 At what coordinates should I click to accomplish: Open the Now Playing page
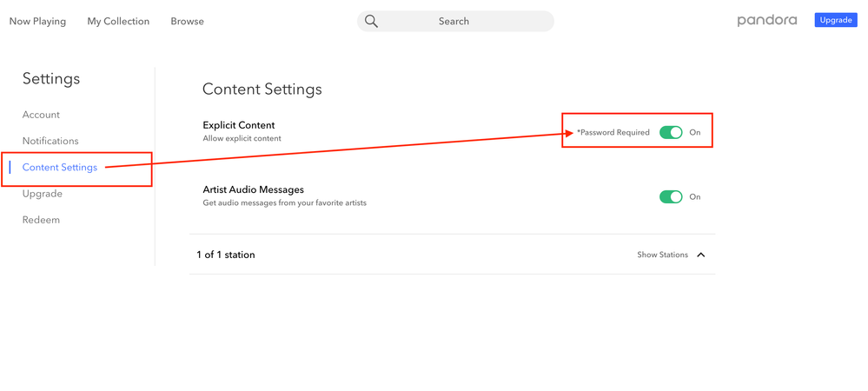coord(37,21)
